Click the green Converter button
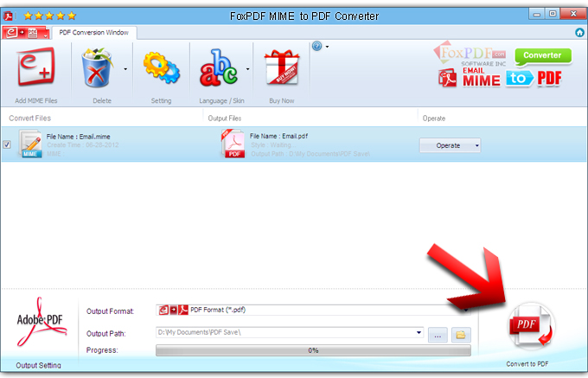 click(x=543, y=56)
